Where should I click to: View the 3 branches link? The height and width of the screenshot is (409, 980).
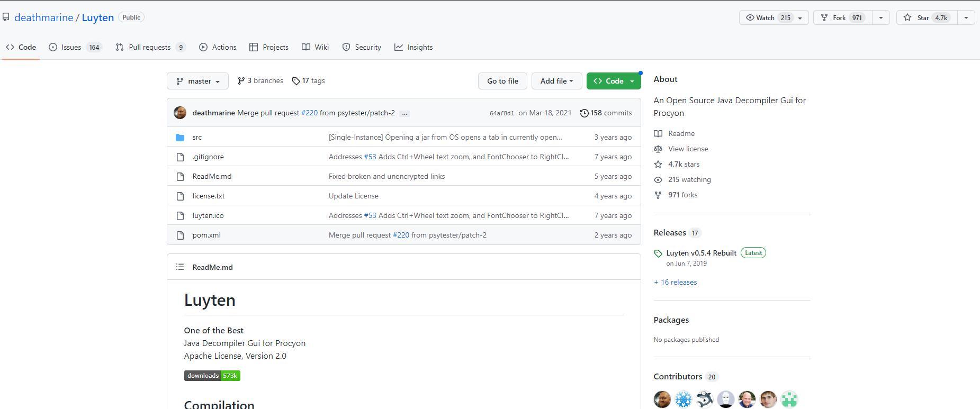(260, 81)
